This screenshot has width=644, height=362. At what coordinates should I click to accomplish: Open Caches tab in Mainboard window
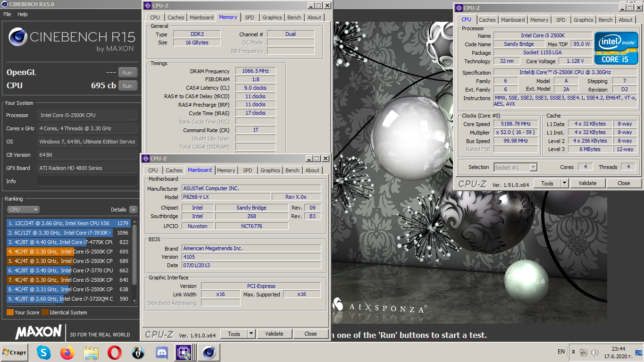174,170
